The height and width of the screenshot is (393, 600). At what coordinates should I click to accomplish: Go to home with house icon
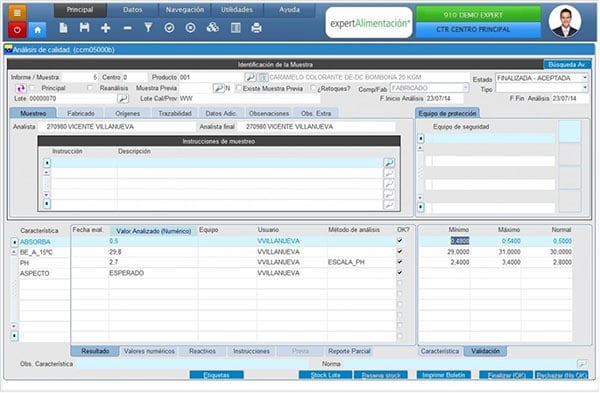[x=38, y=29]
